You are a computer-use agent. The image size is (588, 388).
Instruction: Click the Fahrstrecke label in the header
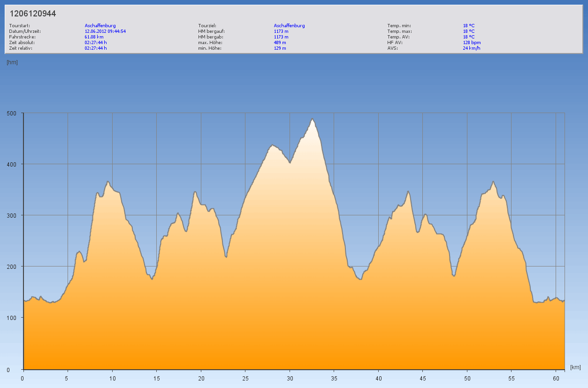click(22, 37)
